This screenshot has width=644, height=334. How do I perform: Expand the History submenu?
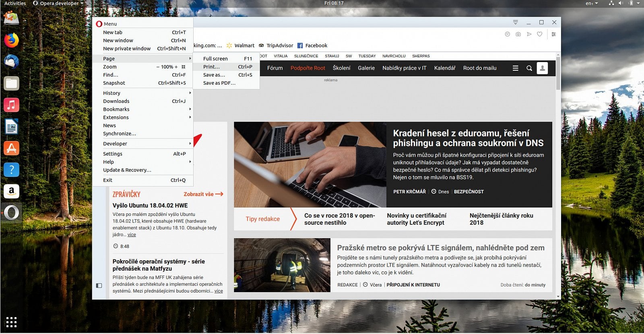point(143,93)
